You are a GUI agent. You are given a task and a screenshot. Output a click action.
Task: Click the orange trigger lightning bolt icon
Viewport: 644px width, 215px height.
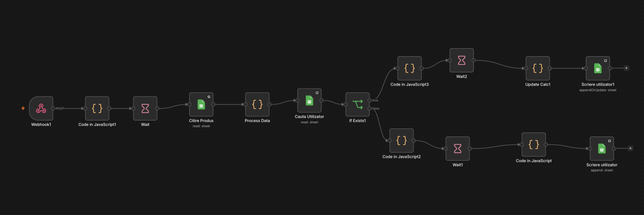pyautogui.click(x=23, y=108)
